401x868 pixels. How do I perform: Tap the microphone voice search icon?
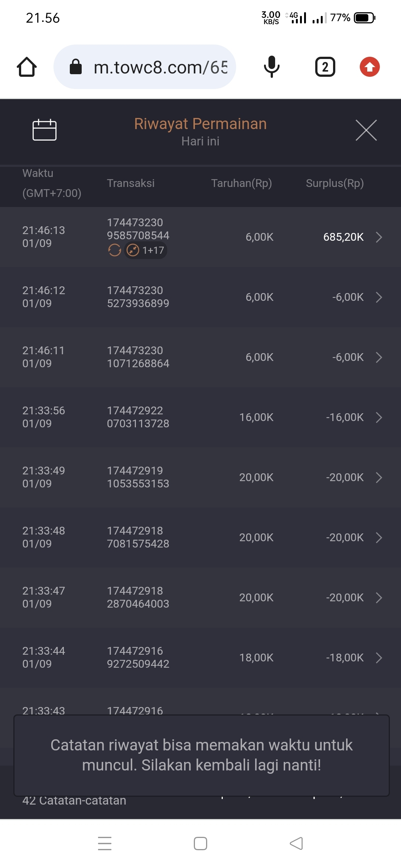(x=271, y=67)
